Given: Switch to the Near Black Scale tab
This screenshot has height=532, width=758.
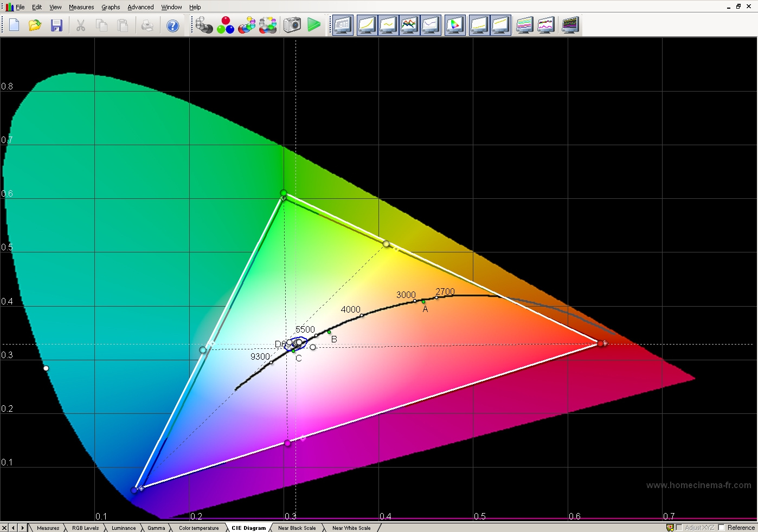Looking at the screenshot, I should coord(297,528).
